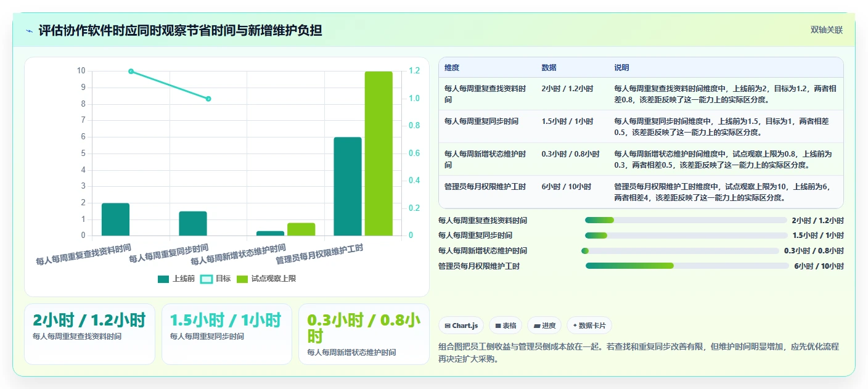The height and width of the screenshot is (389, 868).
Task: Click the tallest green bar for 管理员每月权限维护工时
Action: pos(379,154)
